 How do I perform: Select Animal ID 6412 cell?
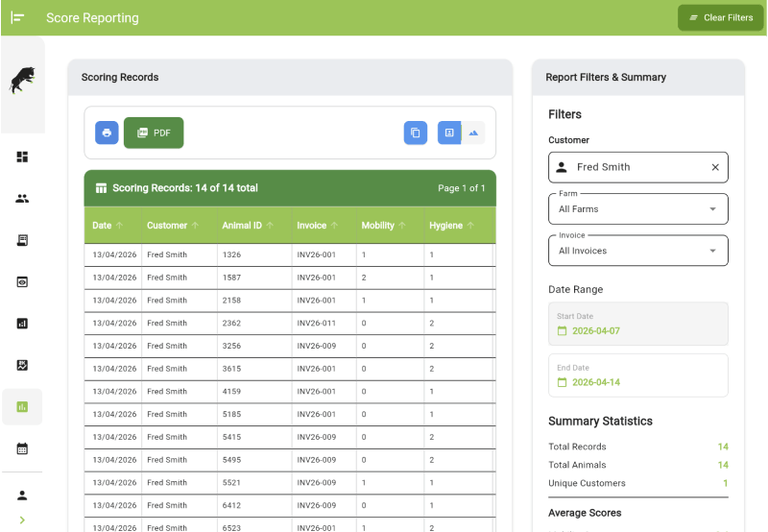pos(254,505)
